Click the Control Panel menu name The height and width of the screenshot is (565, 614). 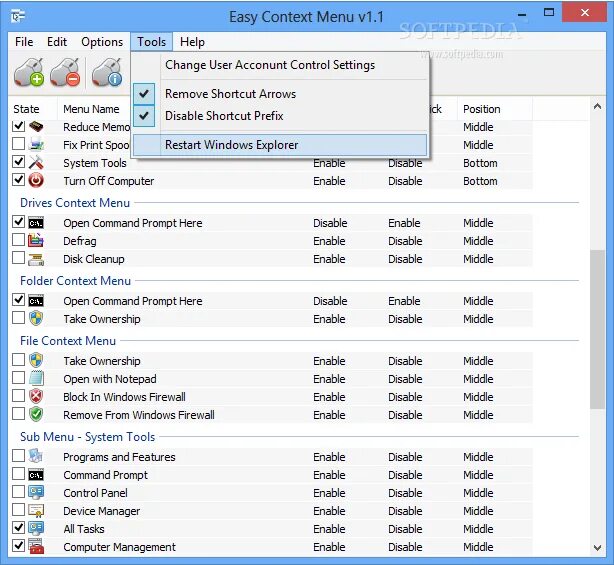pos(96,493)
